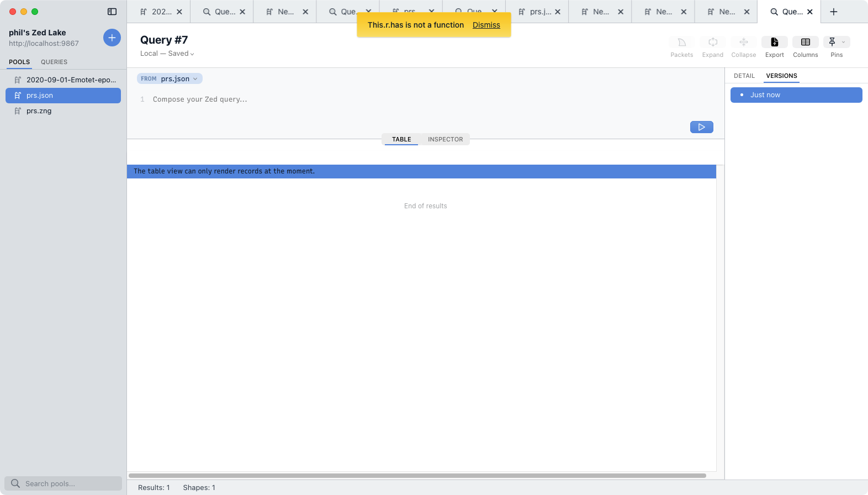
Task: Click the Query #7 title
Action: pos(164,40)
